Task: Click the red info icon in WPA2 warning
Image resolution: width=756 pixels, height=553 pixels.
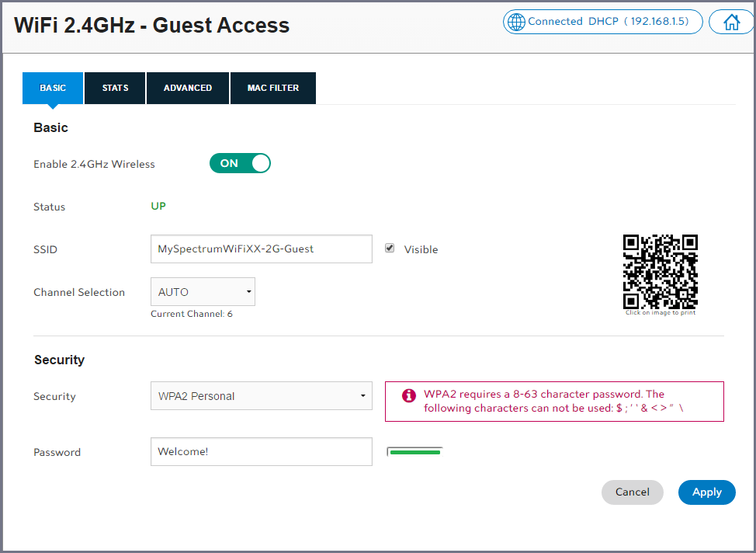Action: tap(408, 395)
